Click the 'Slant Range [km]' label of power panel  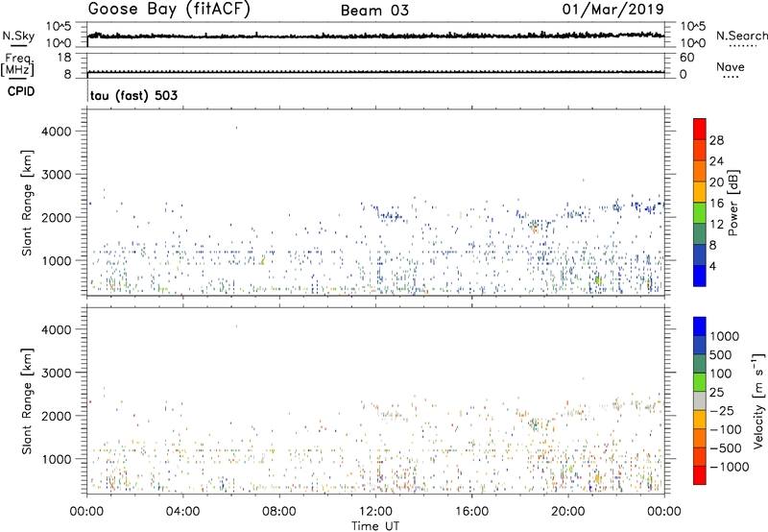click(x=27, y=203)
